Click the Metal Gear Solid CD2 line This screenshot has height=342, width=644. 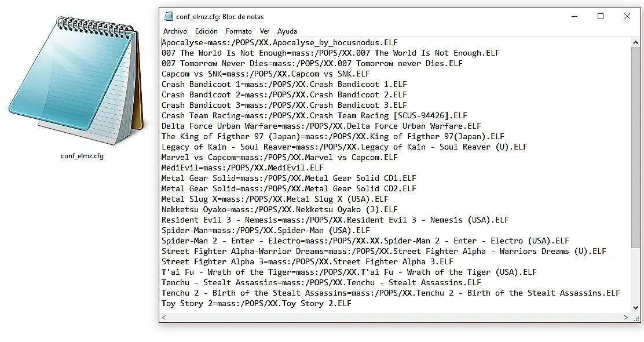coord(289,188)
